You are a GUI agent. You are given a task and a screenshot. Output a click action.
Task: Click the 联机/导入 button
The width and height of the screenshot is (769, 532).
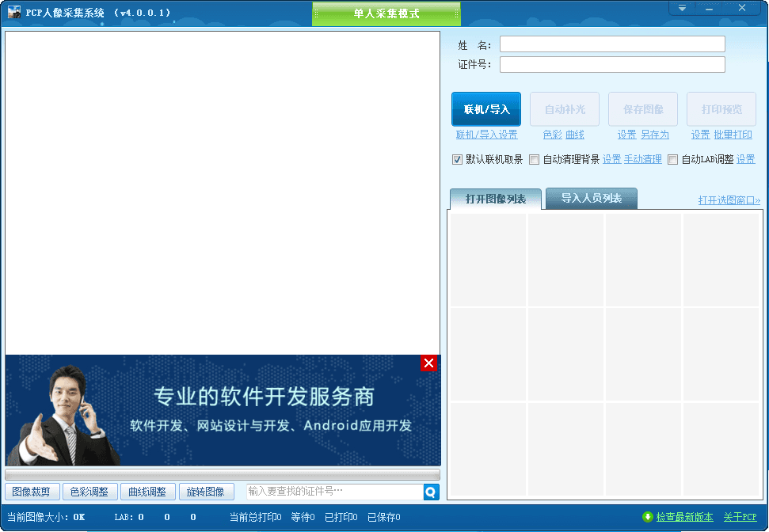(x=486, y=109)
